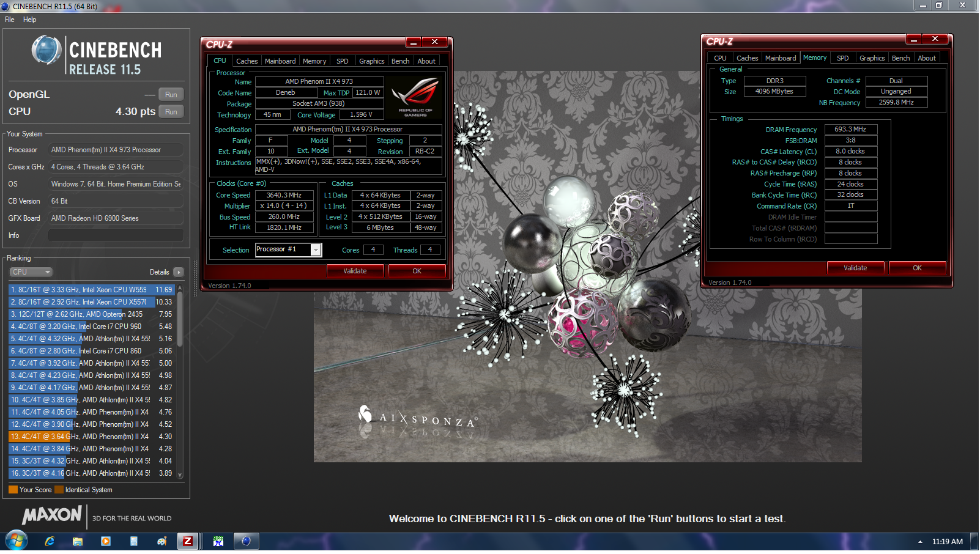Select ranking row 3 AMD Opteron 2435

(x=92, y=314)
